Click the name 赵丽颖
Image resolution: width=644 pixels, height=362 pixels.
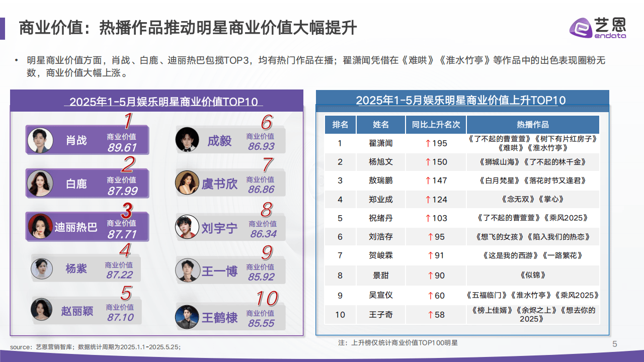[x=77, y=311]
